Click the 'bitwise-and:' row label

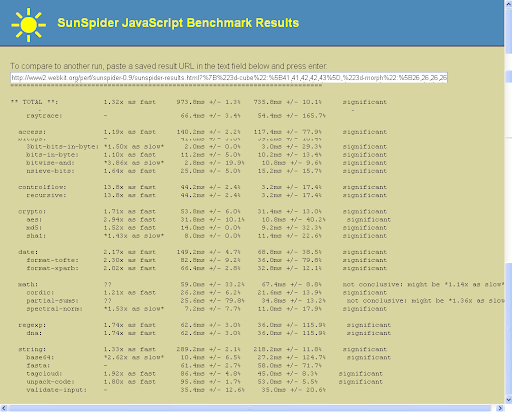click(x=50, y=163)
